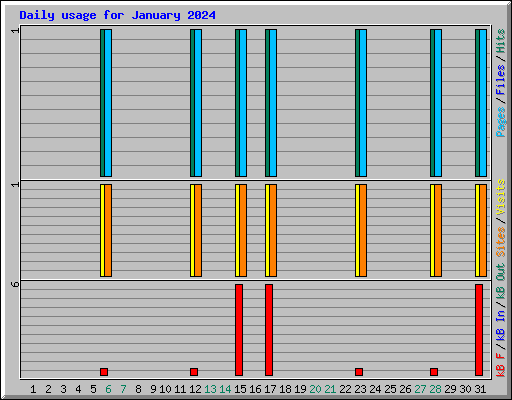Select the tall red kB bar for day 15
Image resolution: width=512 pixels, height=400 pixels.
pos(239,330)
